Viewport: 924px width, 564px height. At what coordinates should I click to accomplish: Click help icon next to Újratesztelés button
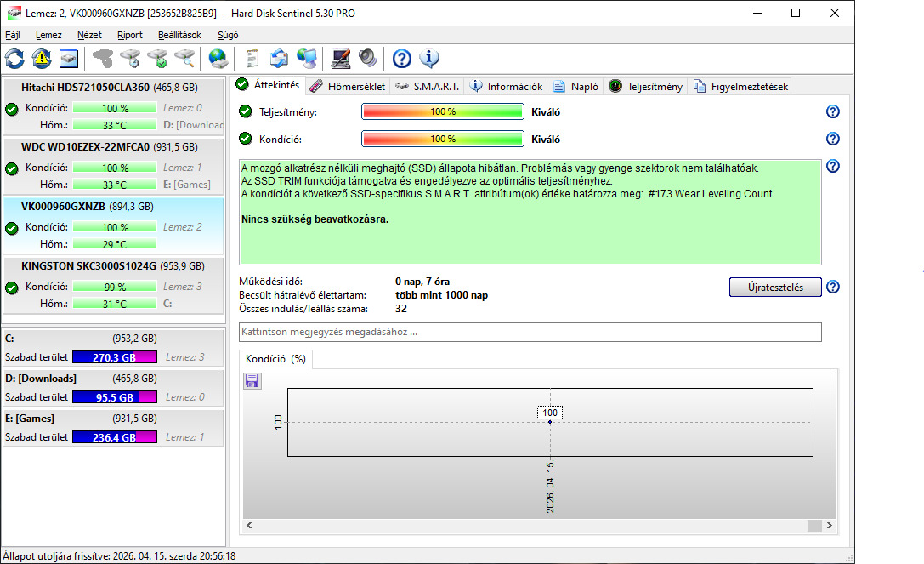(833, 287)
